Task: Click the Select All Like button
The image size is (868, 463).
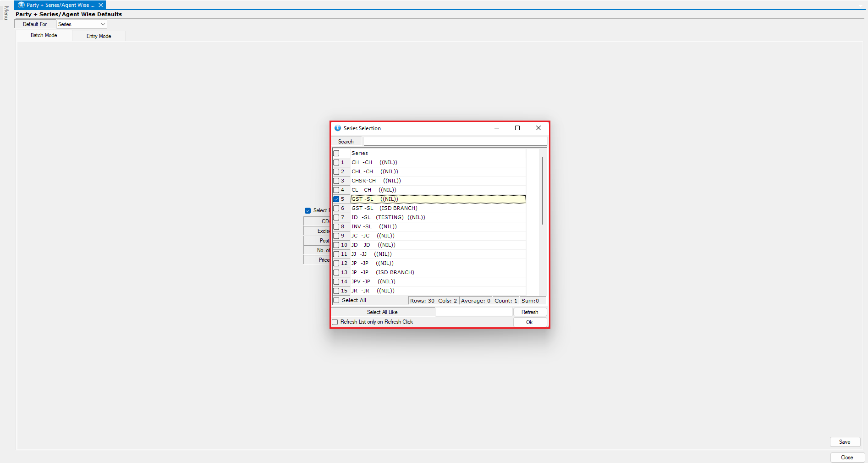Action: tap(382, 312)
